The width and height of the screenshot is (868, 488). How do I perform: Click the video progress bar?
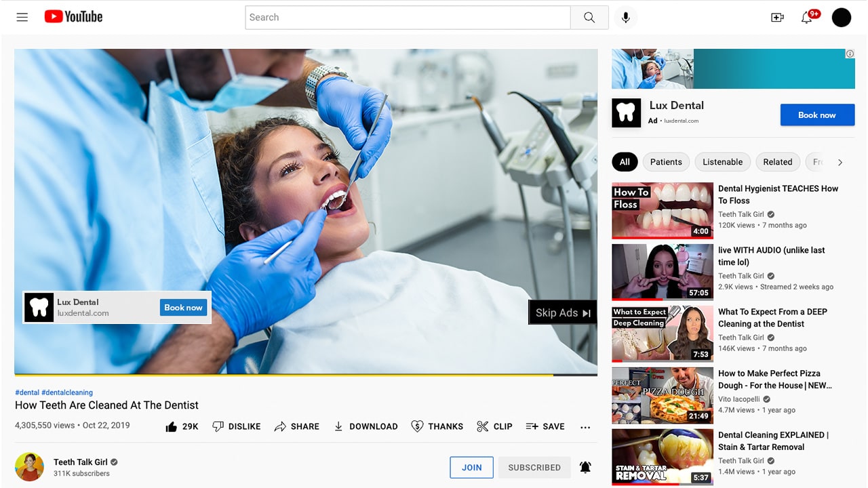point(305,374)
